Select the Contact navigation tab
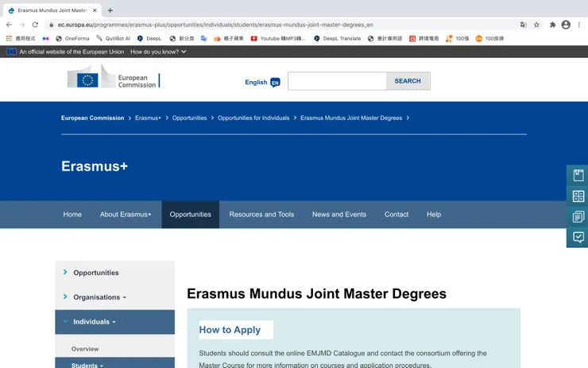Image resolution: width=588 pixels, height=368 pixels. click(x=397, y=215)
